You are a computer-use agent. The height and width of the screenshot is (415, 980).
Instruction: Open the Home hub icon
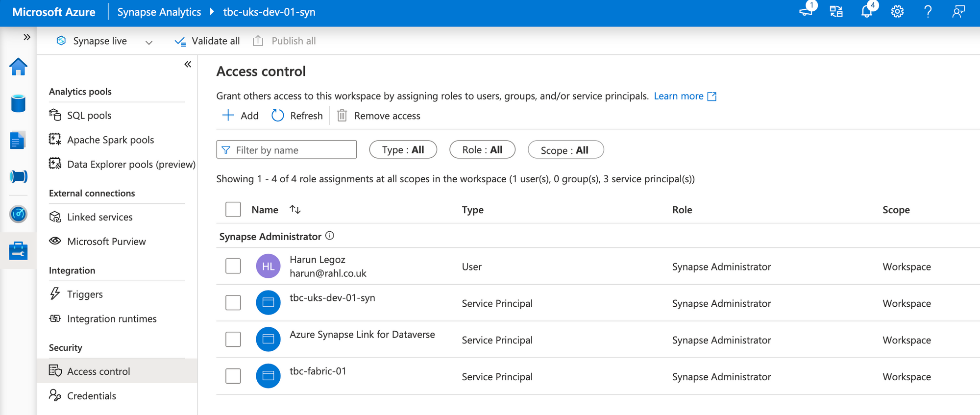point(18,67)
